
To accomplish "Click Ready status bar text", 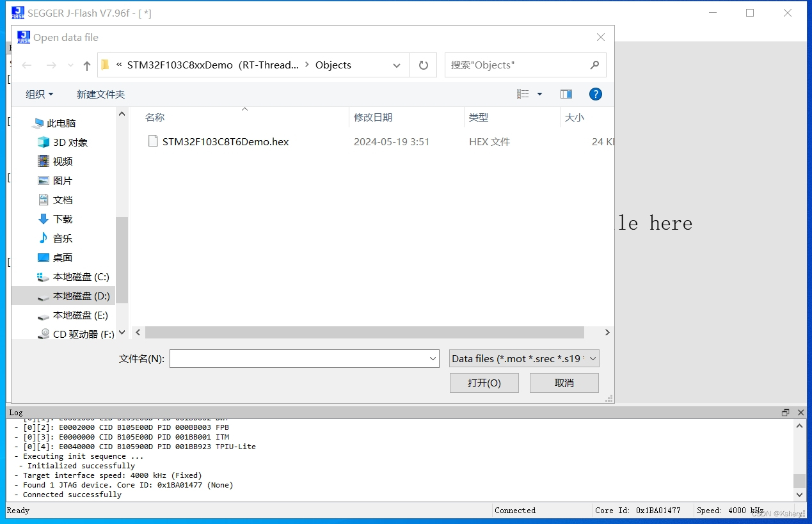I will pos(18,511).
